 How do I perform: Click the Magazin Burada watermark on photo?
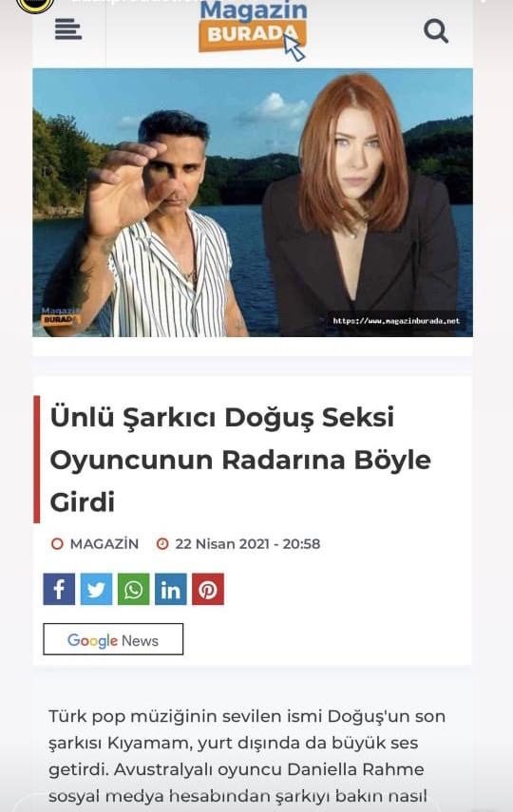coord(61,315)
